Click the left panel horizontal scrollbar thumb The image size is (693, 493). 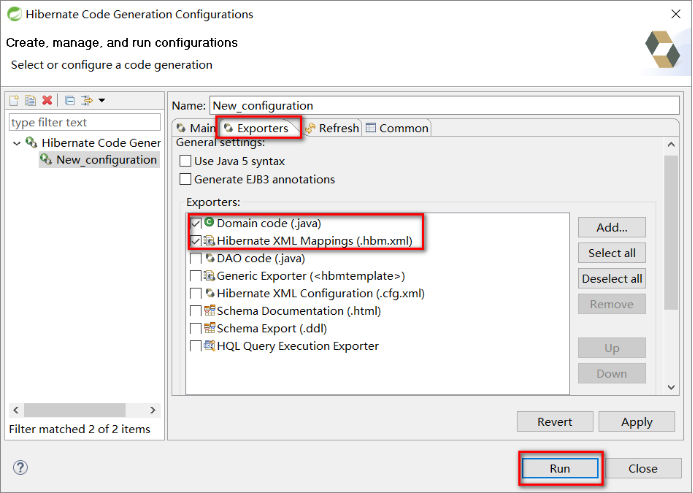(75, 410)
